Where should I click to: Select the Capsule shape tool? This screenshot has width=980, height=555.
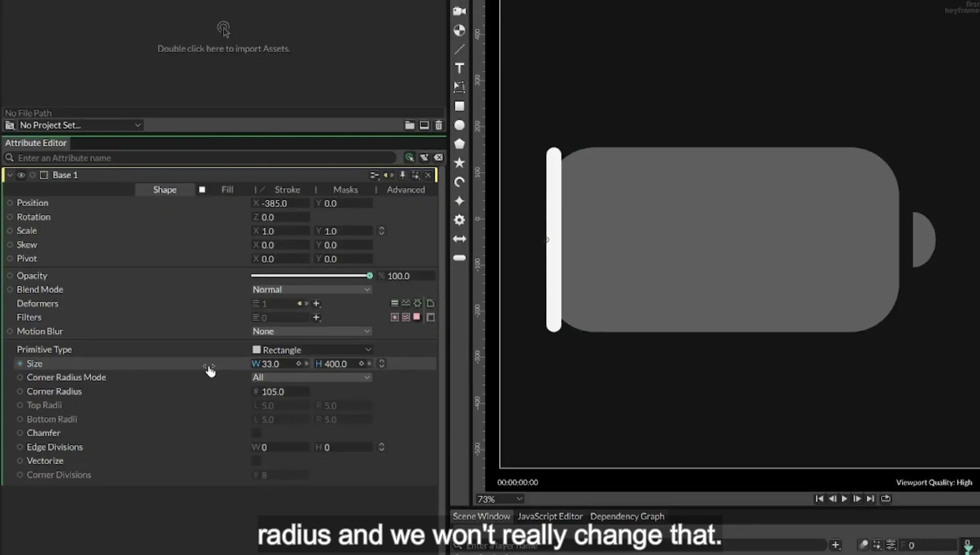coord(459,258)
